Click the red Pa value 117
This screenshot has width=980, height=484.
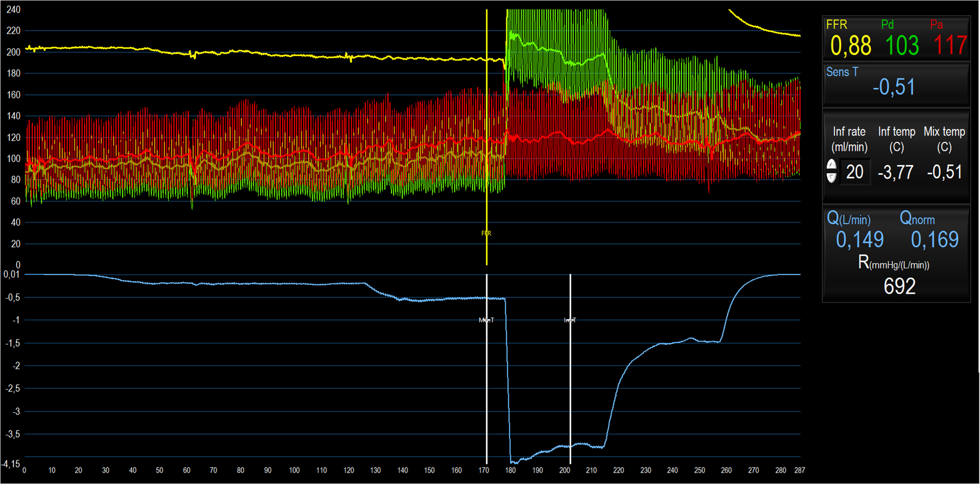coord(950,46)
